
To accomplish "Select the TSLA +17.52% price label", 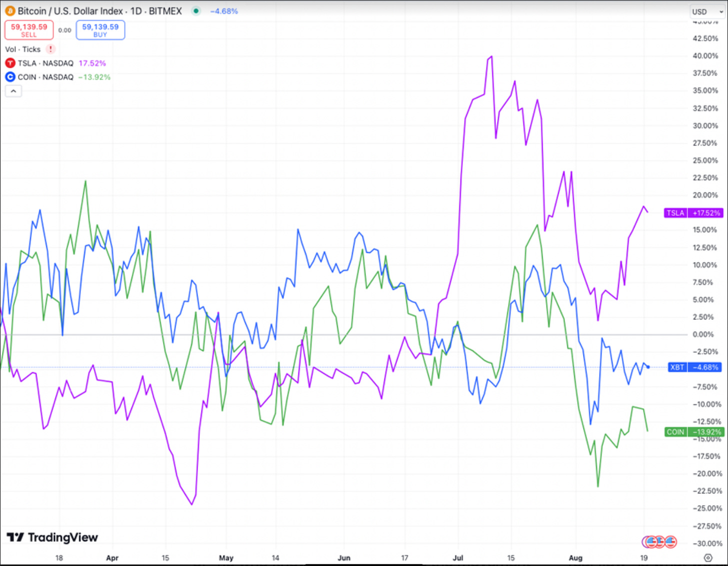I will tap(693, 213).
